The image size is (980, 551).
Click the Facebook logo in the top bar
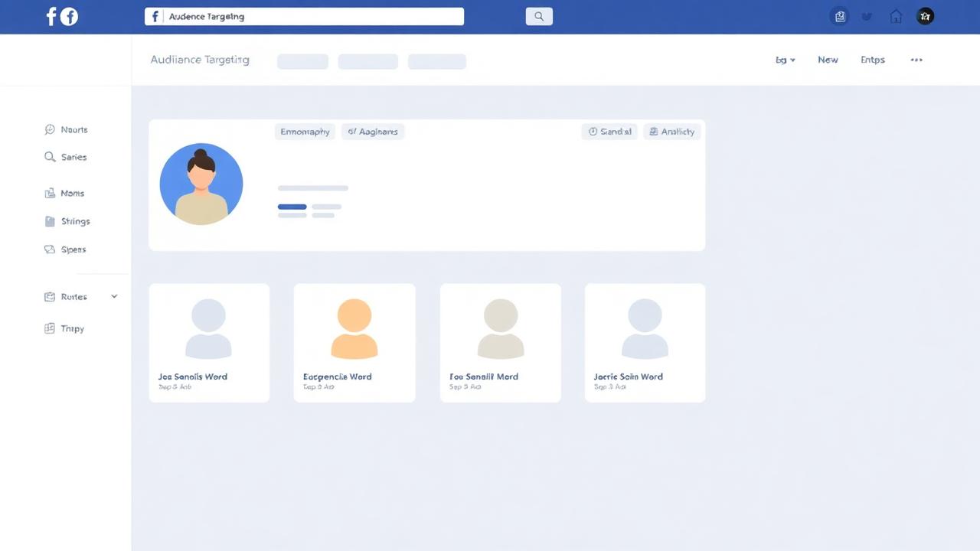click(x=62, y=16)
